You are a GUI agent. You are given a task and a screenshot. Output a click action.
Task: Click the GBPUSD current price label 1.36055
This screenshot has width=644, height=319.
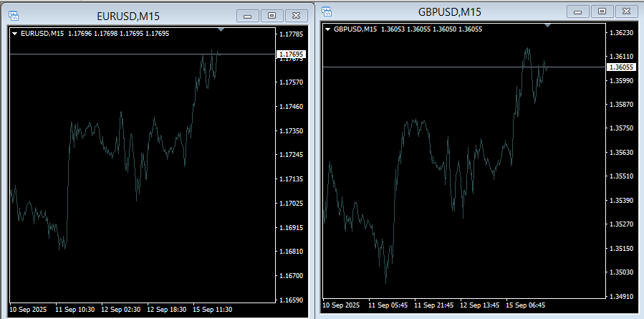pyautogui.click(x=621, y=67)
